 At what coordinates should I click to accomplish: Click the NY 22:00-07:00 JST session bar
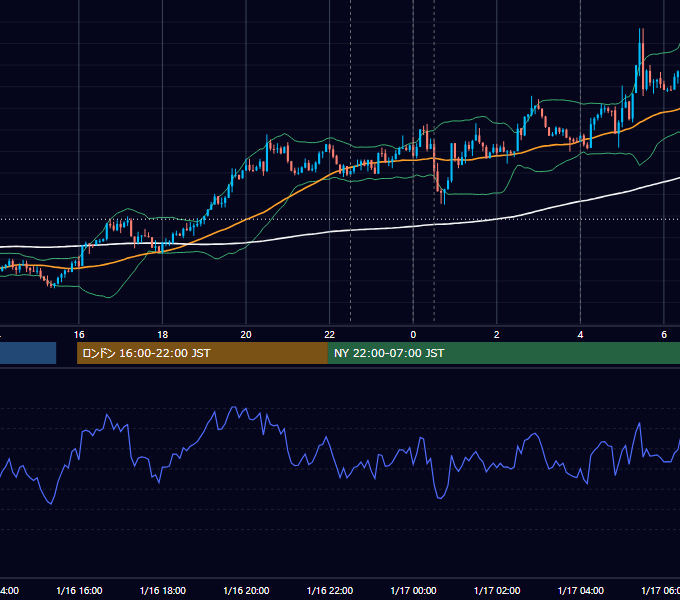coord(504,353)
